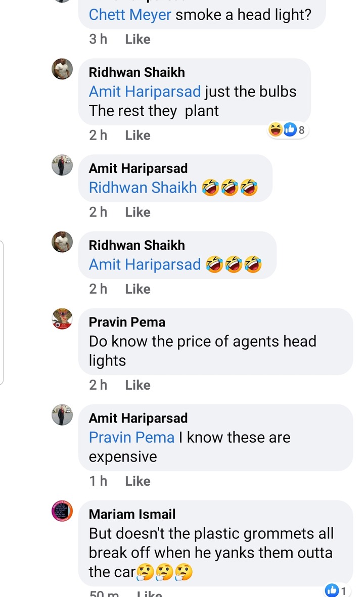Click the laughing and like reactions showing 8
Image resolution: width=364 pixels, height=597 pixels.
click(288, 130)
